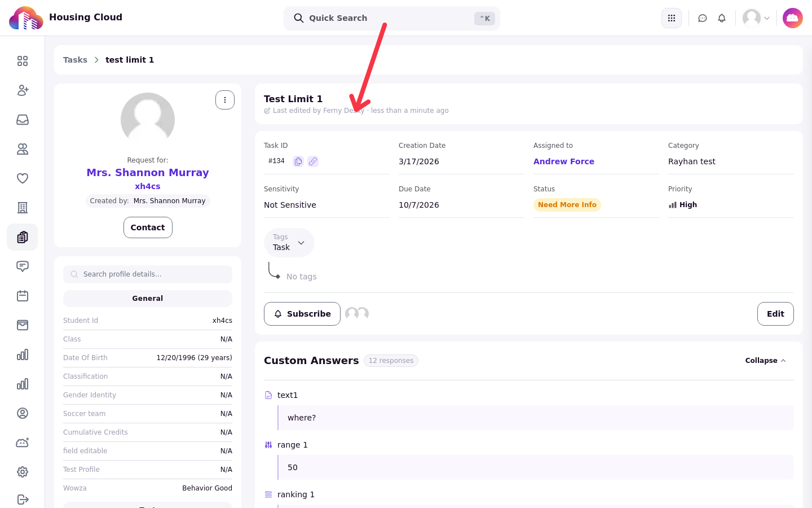Image resolution: width=812 pixels, height=508 pixels.
Task: Select the 'where?' answer text
Action: coord(302,418)
